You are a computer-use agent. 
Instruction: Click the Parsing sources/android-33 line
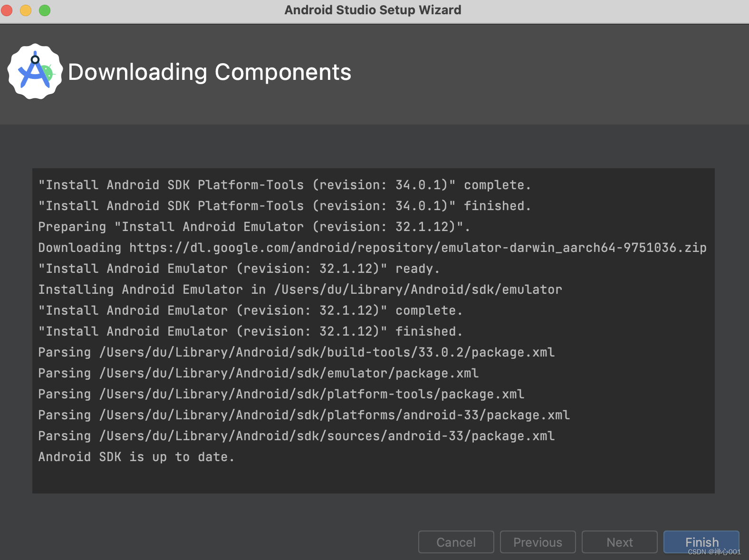(x=297, y=436)
